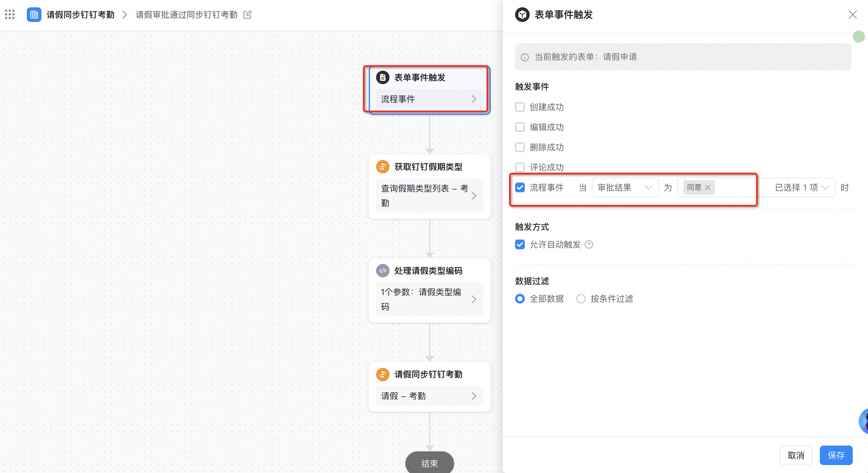Click the edit flow name pencil icon
This screenshot has height=473, width=868.
[247, 15]
